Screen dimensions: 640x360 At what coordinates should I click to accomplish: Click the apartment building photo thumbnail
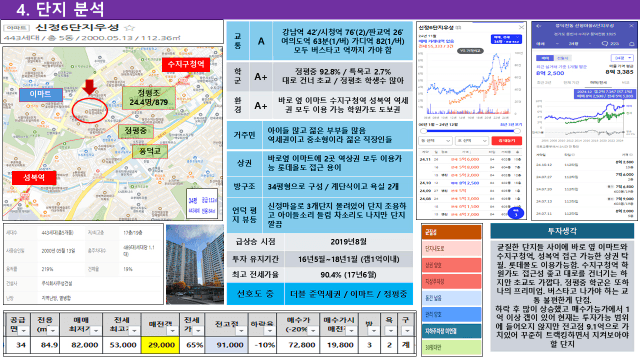tap(195, 264)
